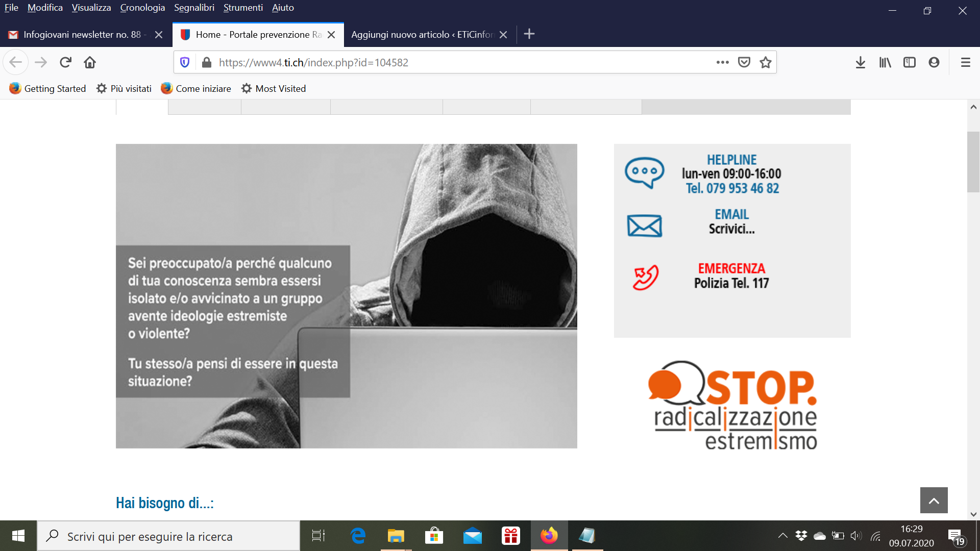This screenshot has height=551, width=980.
Task: Open Più visitati bookmark folder
Action: (x=124, y=88)
